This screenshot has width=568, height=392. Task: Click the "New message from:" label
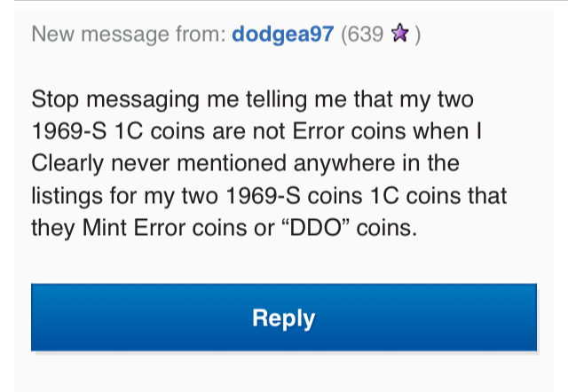(128, 35)
